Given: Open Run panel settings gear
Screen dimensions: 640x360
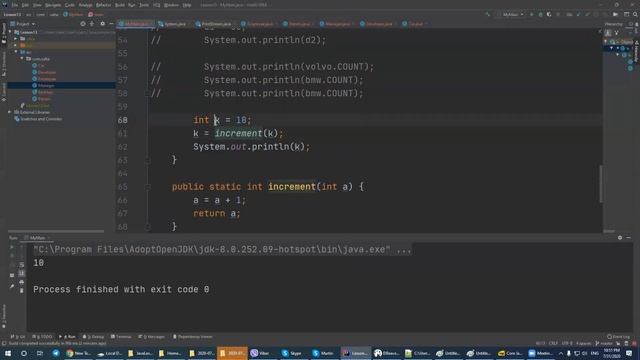Looking at the screenshot, I should coord(620,238).
